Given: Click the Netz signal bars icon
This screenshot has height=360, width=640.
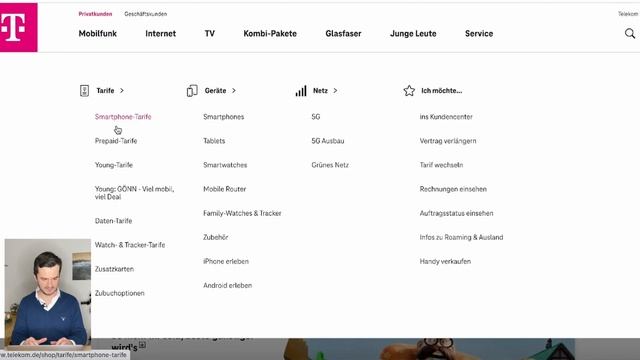Looking at the screenshot, I should point(301,91).
